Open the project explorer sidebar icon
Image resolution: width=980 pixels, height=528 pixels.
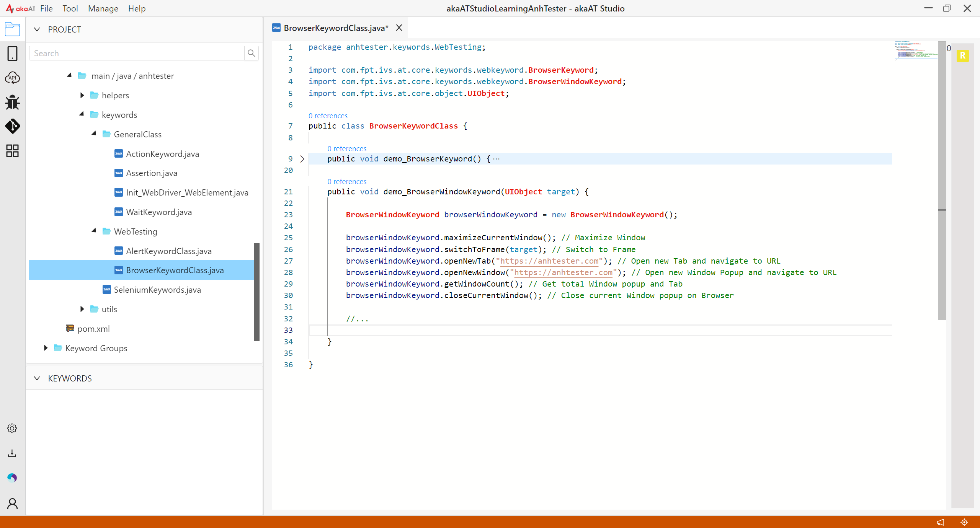pyautogui.click(x=12, y=29)
